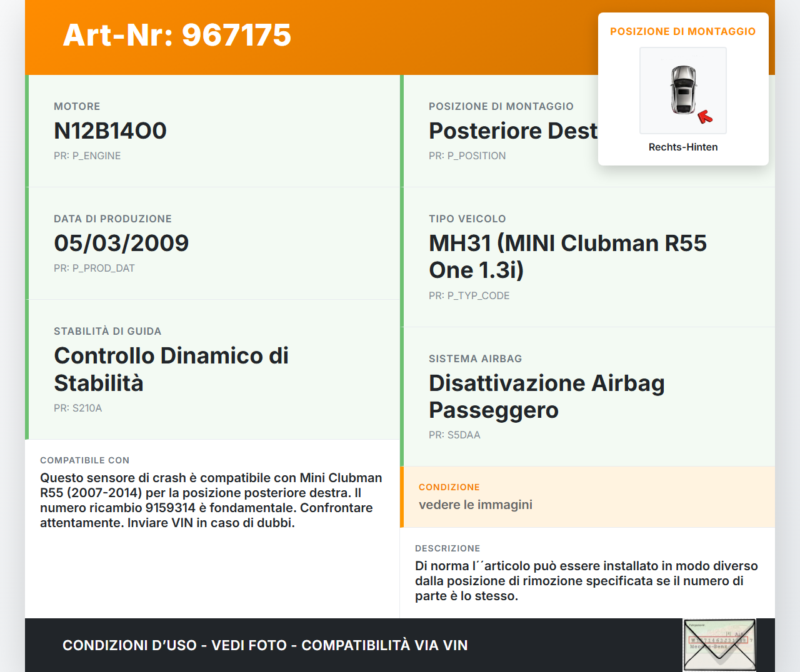Click the 'SISTEMA AIRBAG' label

pyautogui.click(x=476, y=358)
